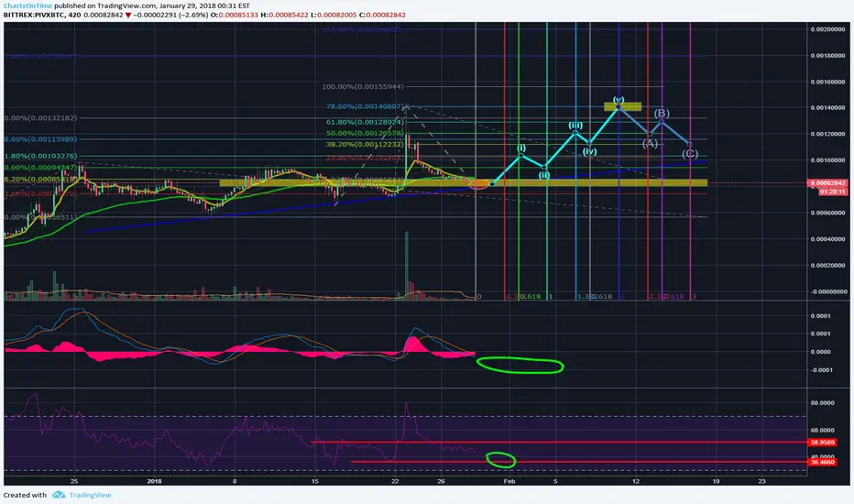Click the 0.00100000 price axis label
Image resolution: width=854 pixels, height=504 pixels.
click(x=827, y=160)
